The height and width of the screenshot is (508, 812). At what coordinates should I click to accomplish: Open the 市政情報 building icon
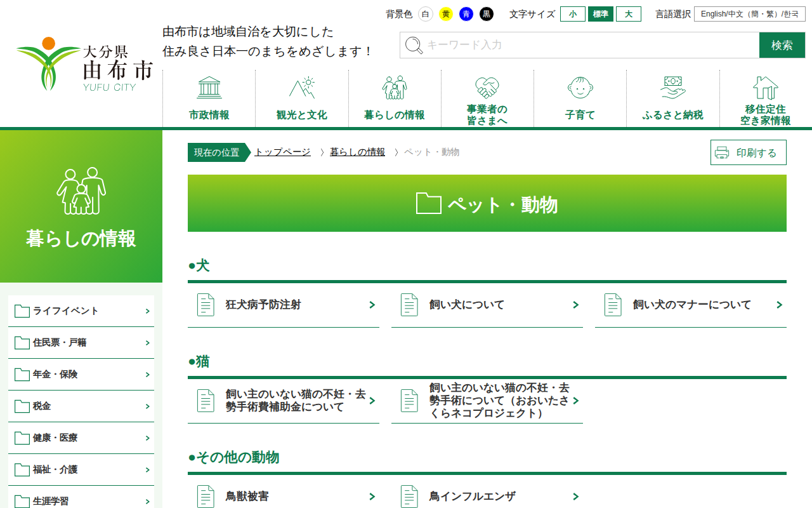209,88
